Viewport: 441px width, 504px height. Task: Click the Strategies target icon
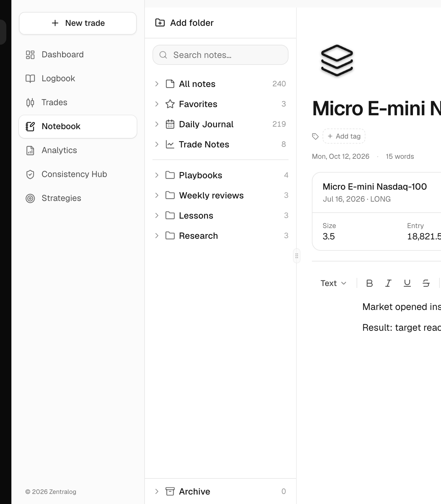tap(30, 198)
